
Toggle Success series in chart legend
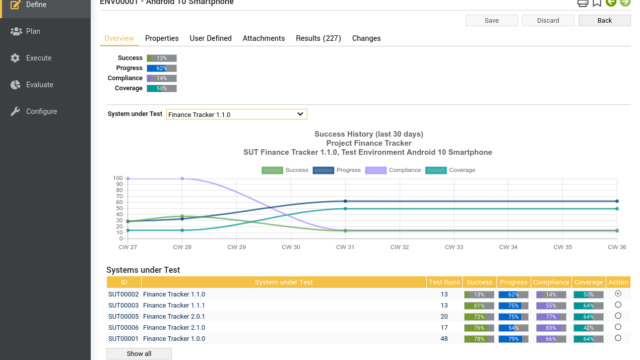pyautogui.click(x=285, y=170)
